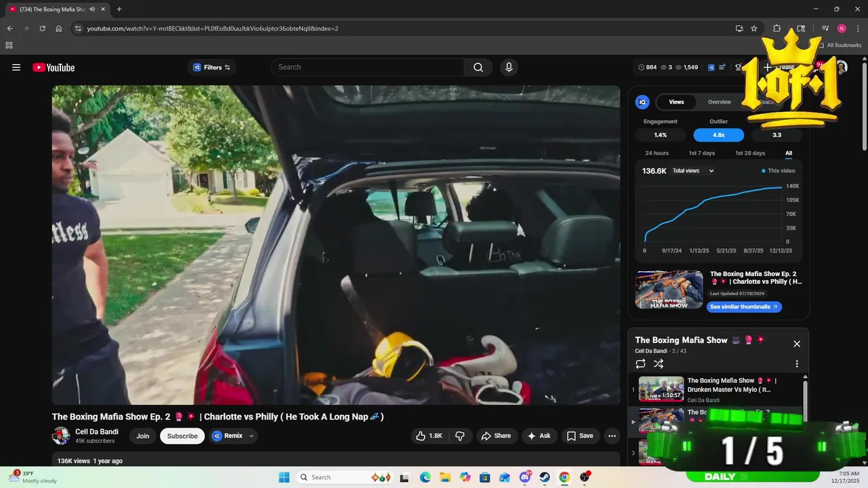Open browser home page

click(x=58, y=28)
